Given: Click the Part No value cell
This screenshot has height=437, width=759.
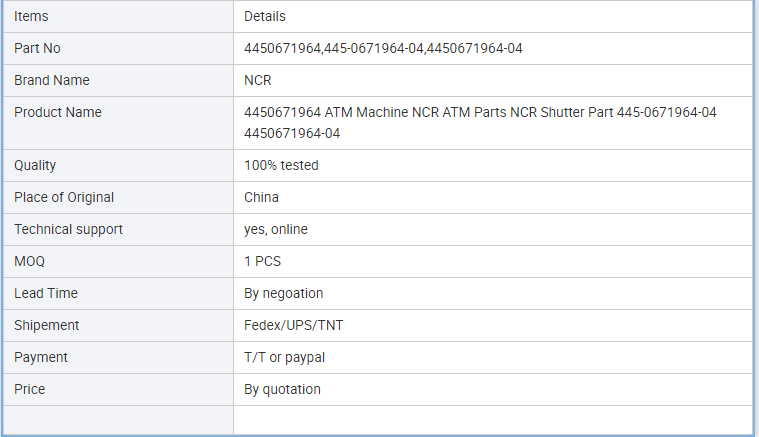Looking at the screenshot, I should coord(493,48).
